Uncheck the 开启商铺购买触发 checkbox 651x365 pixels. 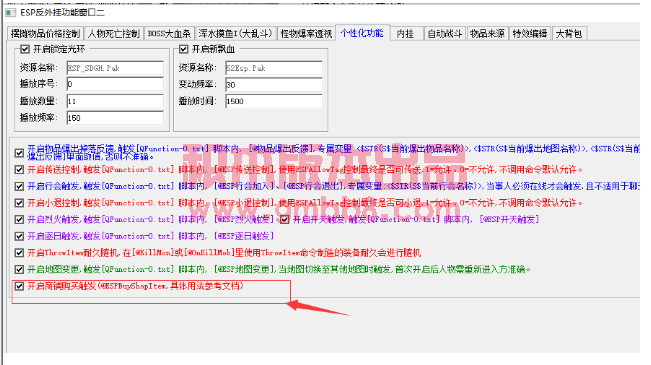(x=19, y=286)
